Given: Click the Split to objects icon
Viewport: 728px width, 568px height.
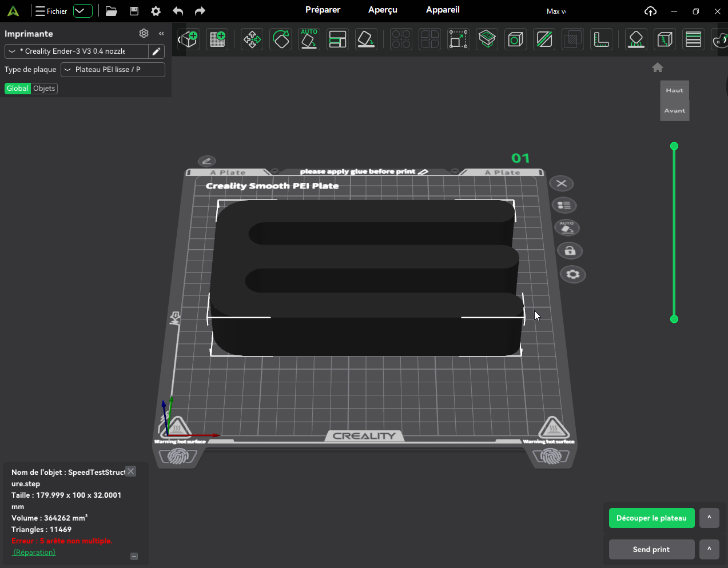Looking at the screenshot, I should (x=401, y=39).
